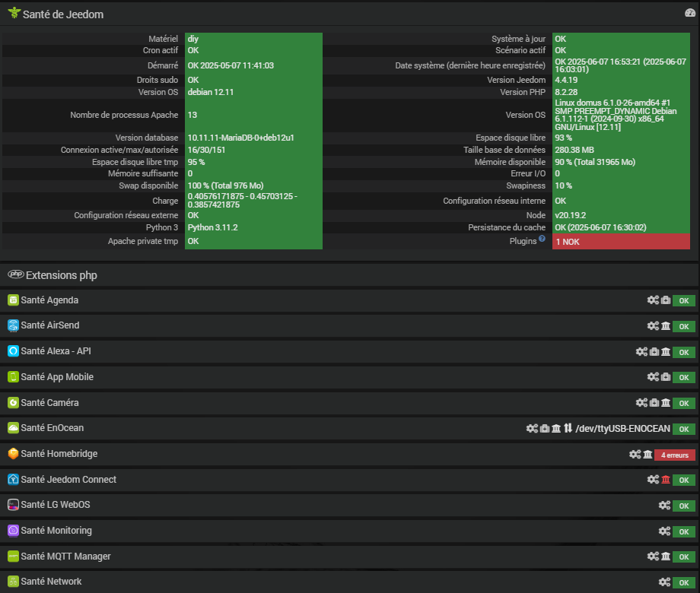Expand the Santé Network section
The image size is (700, 593).
350,582
